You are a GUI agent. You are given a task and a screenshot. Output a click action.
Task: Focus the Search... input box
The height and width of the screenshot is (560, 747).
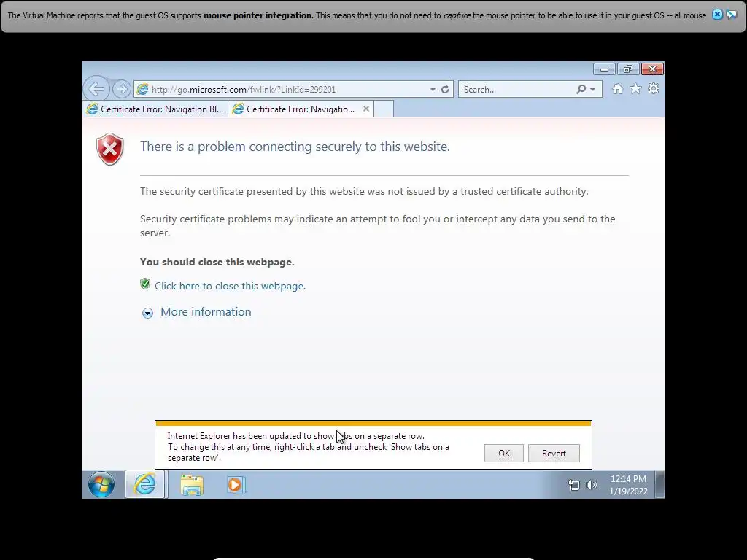tap(517, 90)
